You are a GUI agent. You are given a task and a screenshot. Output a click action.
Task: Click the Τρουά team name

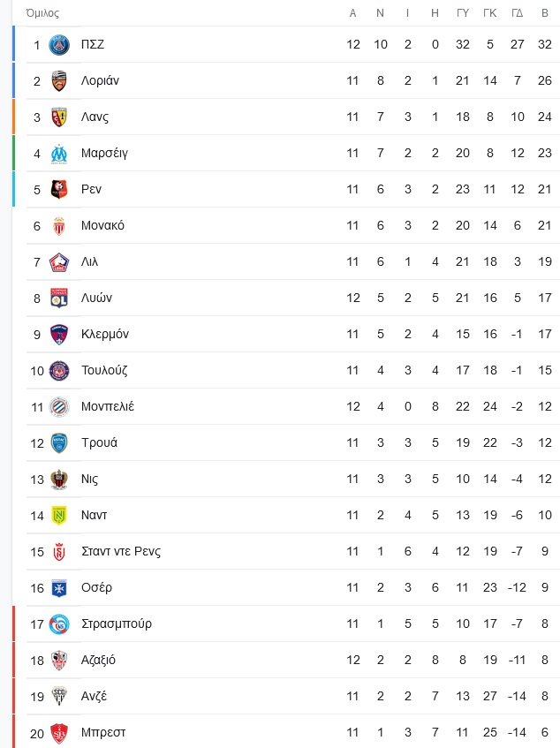99,442
